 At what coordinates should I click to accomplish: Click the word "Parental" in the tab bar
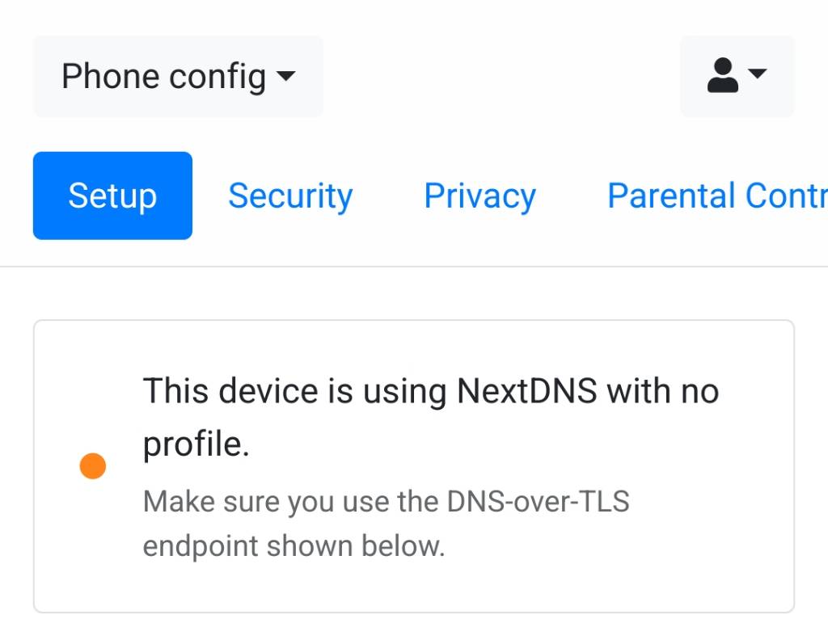[658, 196]
